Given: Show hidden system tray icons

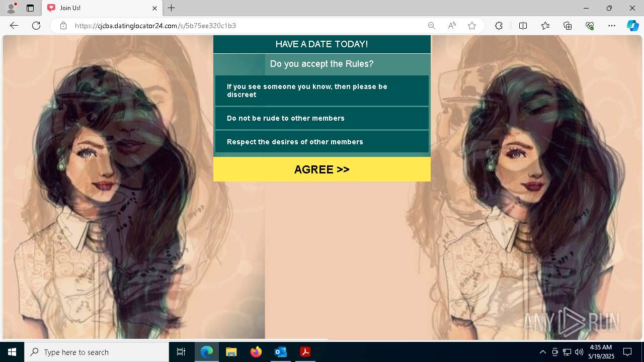Looking at the screenshot, I should tap(542, 352).
